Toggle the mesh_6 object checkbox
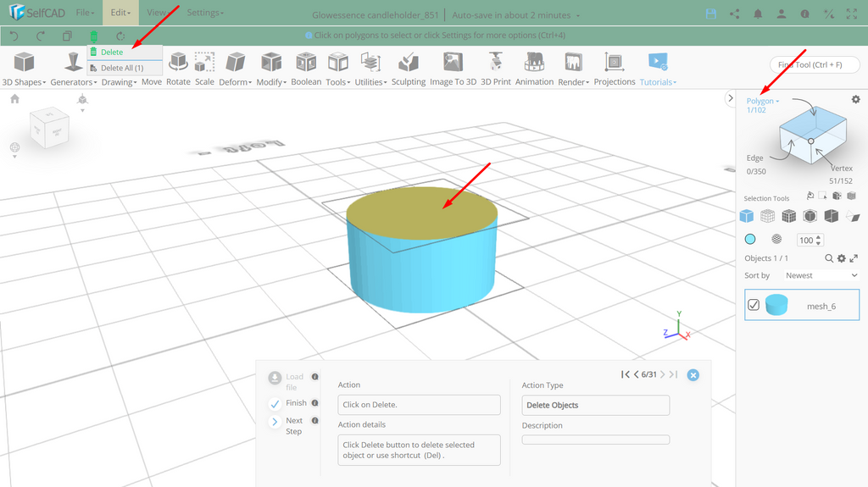 point(754,305)
